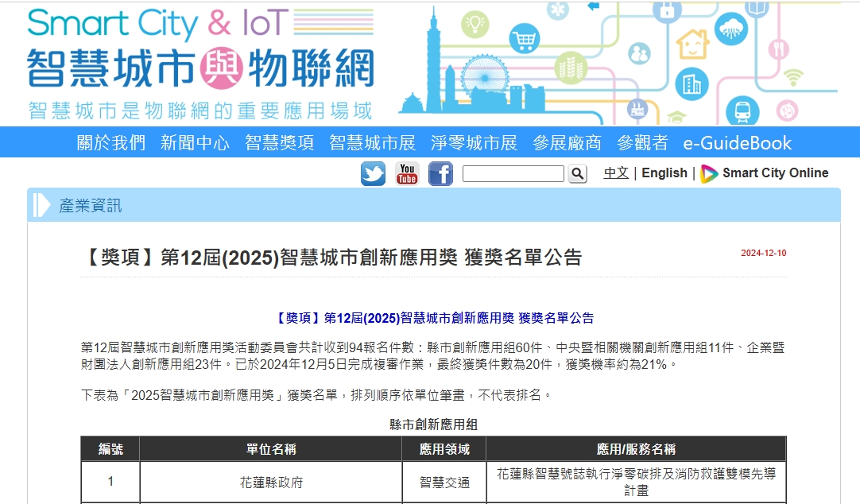
Task: Focus the site search text box
Action: (x=513, y=173)
